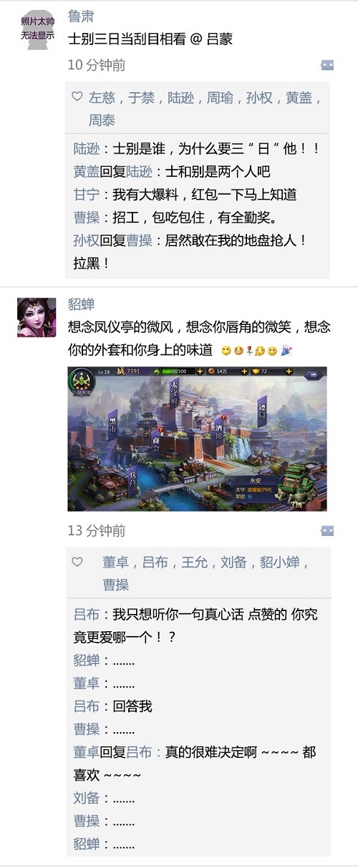This screenshot has width=358, height=868.
Task: Open the 鲁肃 username link
Action: click(81, 16)
